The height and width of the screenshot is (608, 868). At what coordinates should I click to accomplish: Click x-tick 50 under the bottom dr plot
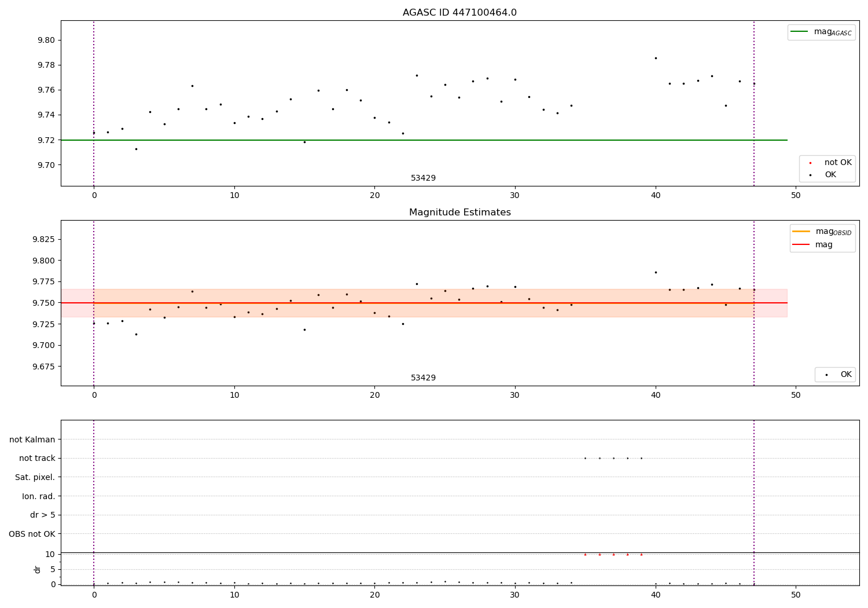796,595
